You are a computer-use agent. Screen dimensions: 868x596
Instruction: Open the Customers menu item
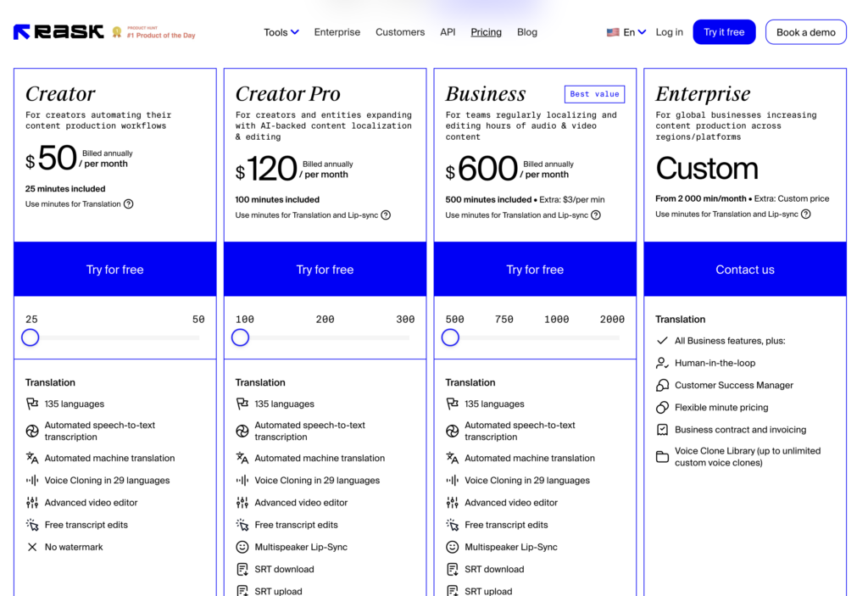[x=400, y=32]
